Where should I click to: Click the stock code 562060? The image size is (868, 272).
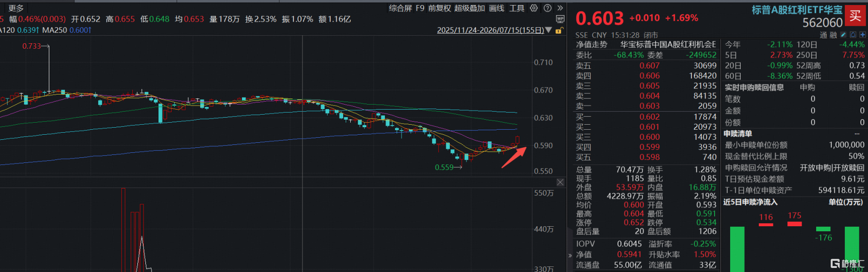822,23
